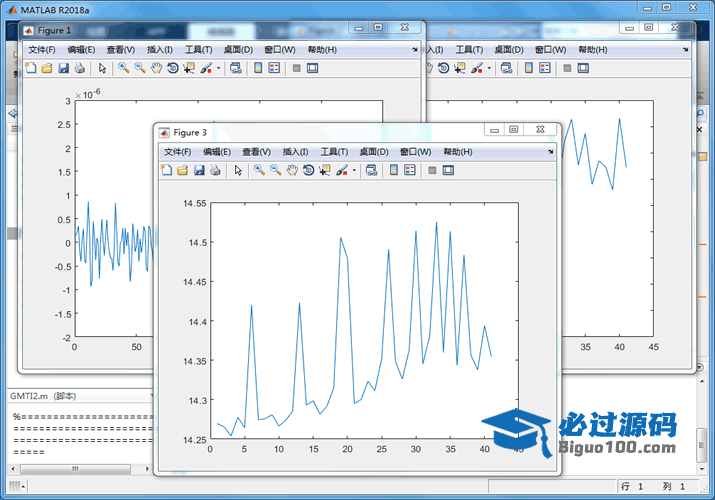Viewport: 715px width, 500px height.
Task: Toggle Edit Plot arrow in Figure 3
Action: tap(238, 171)
